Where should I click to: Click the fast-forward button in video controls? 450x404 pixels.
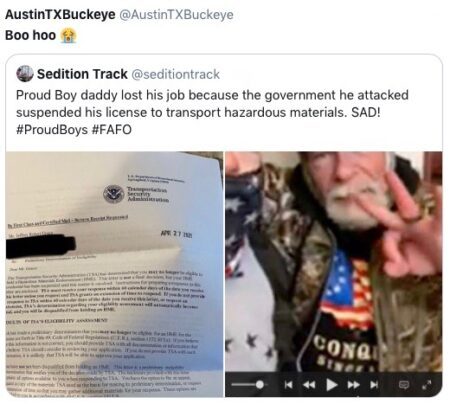[353, 385]
